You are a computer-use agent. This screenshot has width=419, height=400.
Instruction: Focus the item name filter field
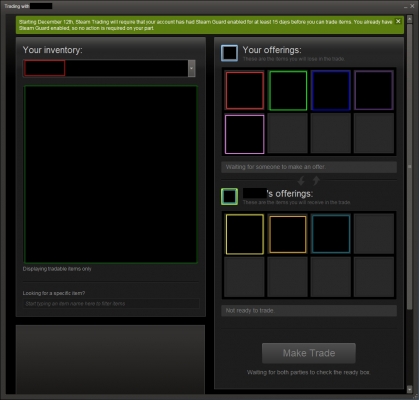click(x=111, y=304)
